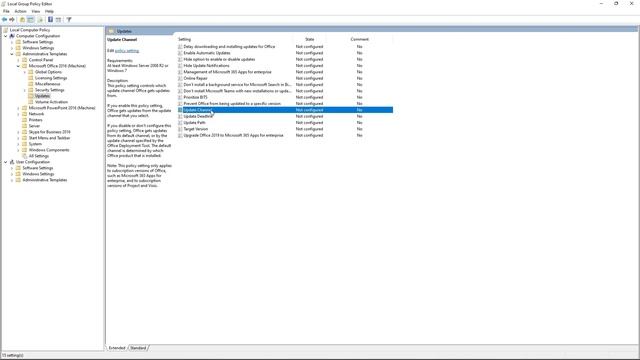Screen dimensions: 640x360
Task: Open the Edit policy setting link
Action: (x=127, y=51)
